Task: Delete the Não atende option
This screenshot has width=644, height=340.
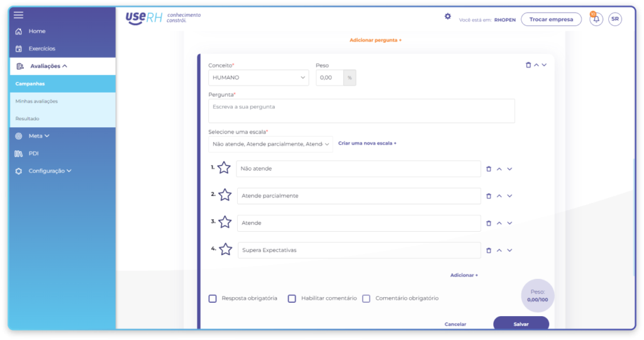Action: tap(489, 169)
